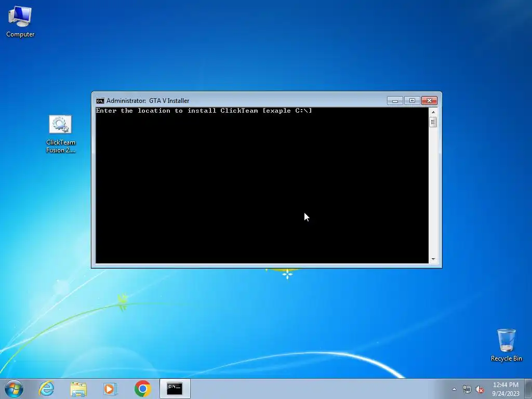The height and width of the screenshot is (399, 532).
Task: Click the console vertical scrollbar thumb
Action: (x=433, y=122)
